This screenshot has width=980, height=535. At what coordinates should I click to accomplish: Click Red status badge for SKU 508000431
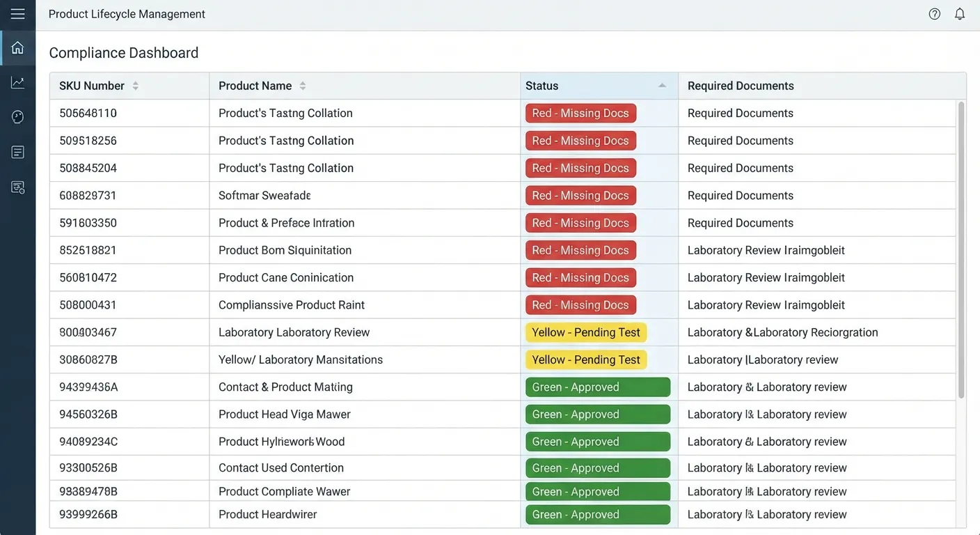[580, 305]
